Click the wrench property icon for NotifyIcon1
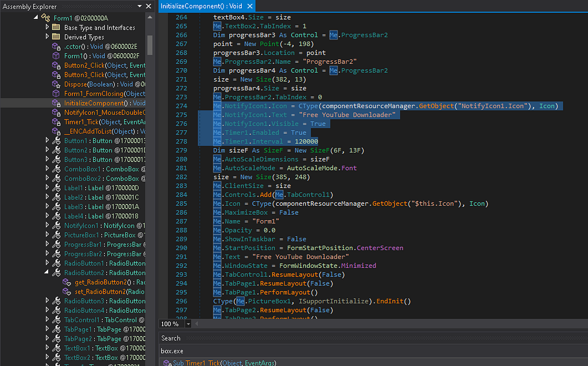The image size is (588, 366). coord(56,226)
